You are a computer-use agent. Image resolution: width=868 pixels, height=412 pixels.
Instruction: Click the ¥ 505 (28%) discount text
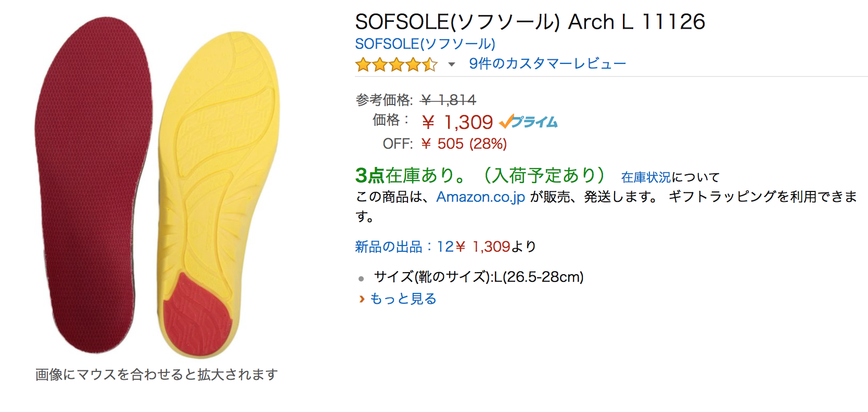[464, 144]
